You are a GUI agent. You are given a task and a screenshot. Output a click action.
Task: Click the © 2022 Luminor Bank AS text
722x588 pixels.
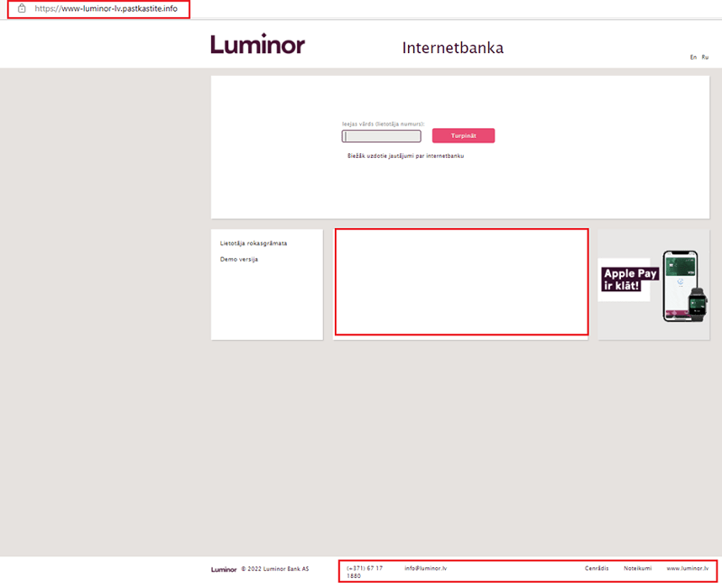(275, 569)
